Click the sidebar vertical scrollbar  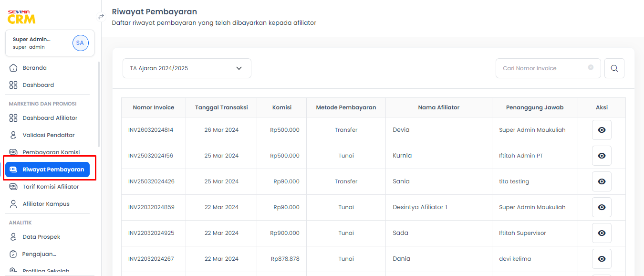99,104
